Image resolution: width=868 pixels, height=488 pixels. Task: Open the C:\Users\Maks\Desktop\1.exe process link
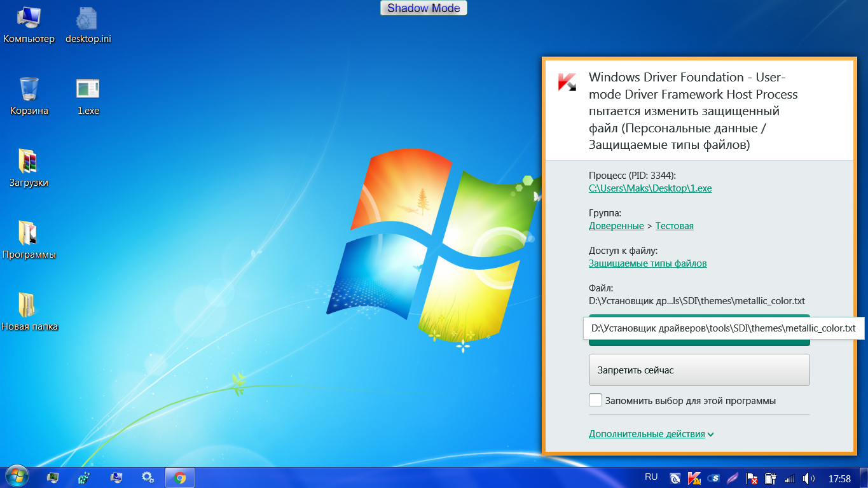[650, 188]
